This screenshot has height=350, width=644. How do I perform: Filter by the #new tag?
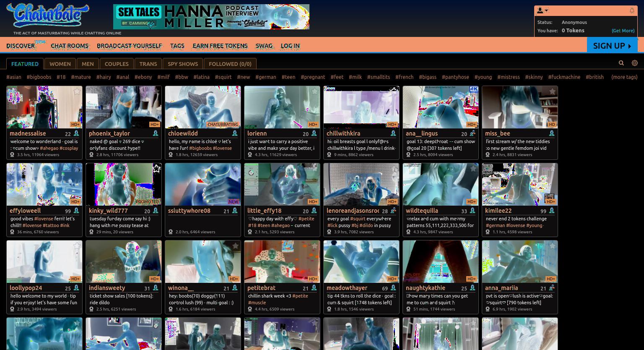(243, 77)
